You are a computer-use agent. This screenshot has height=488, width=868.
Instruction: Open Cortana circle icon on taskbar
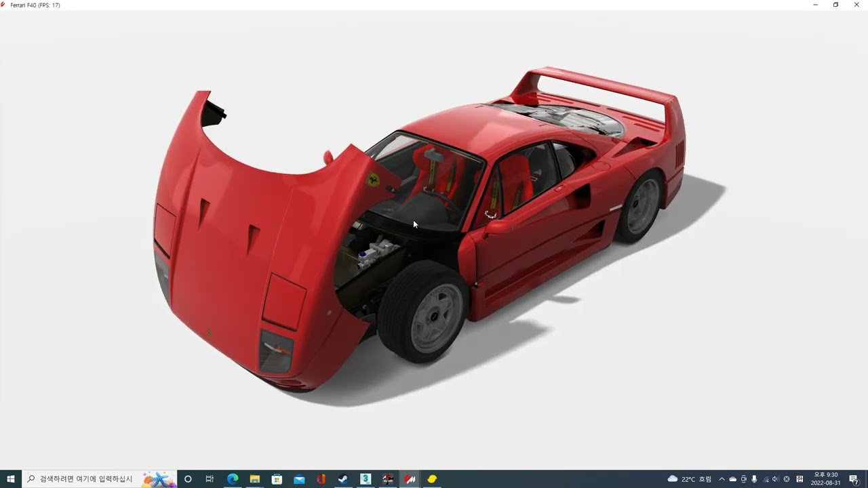(x=188, y=479)
